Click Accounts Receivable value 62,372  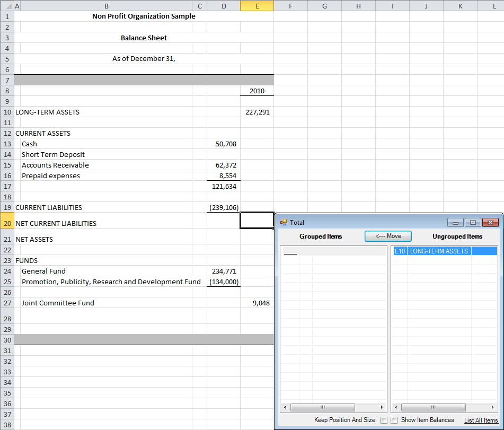224,165
